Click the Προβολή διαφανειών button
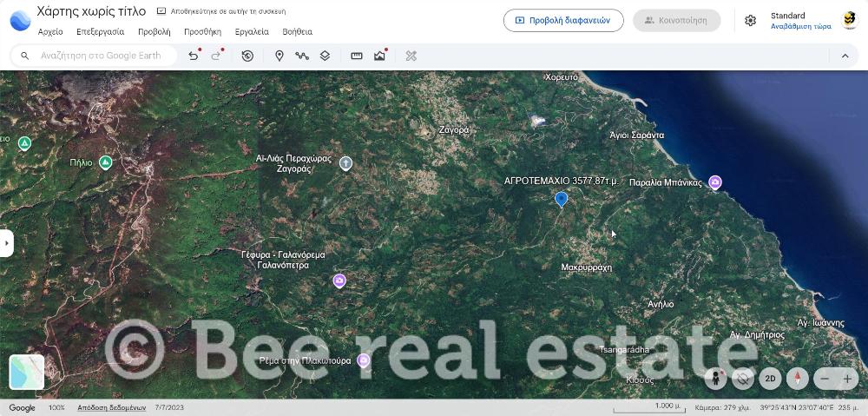This screenshot has width=868, height=416. click(x=563, y=20)
